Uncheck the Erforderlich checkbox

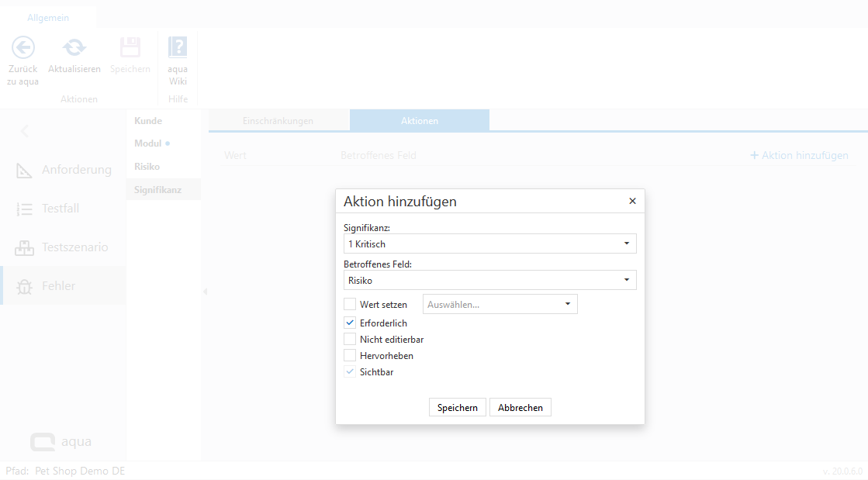[350, 323]
